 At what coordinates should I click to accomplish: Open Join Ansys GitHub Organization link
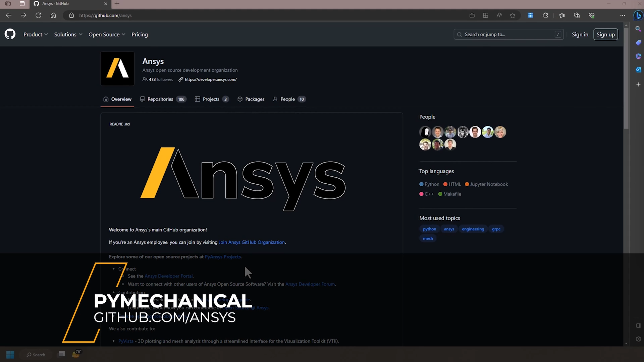(x=252, y=242)
